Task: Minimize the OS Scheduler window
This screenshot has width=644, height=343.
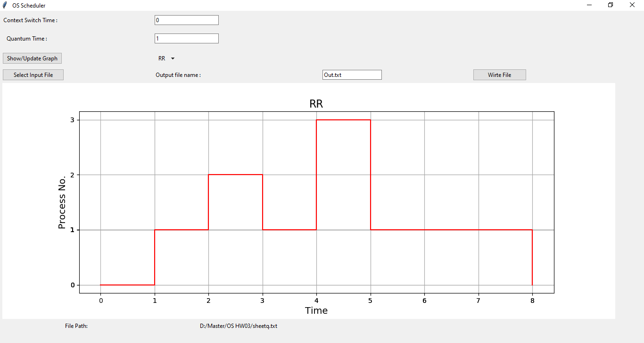Action: coord(589,5)
